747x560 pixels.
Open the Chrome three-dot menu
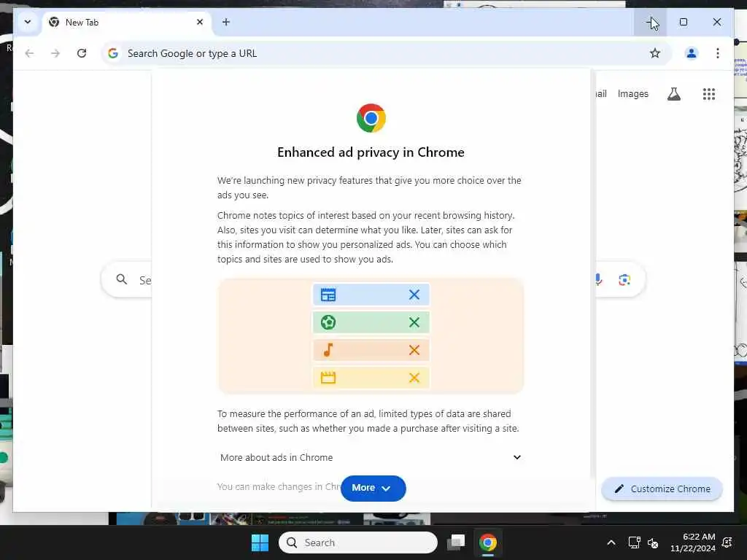click(x=718, y=53)
